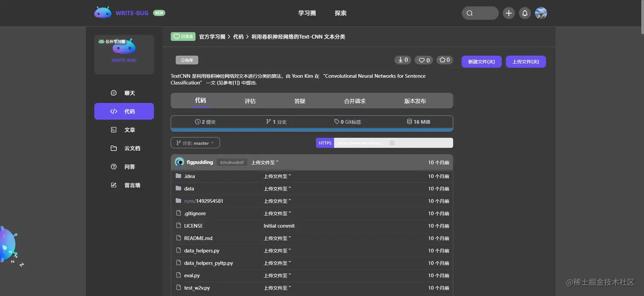The image size is (644, 296).
Task: View the 0 Git标签 tags
Action: coord(348,122)
